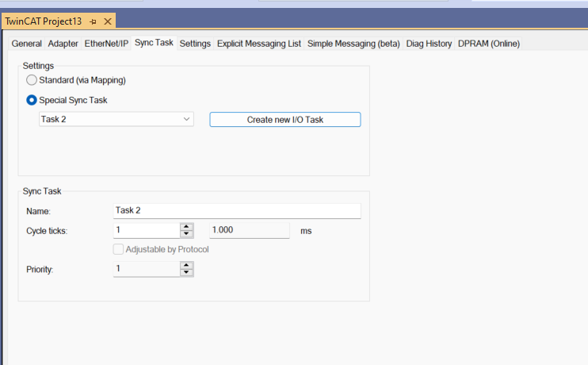Click the TwinCAT Project13 tab title
The image size is (588, 365).
(43, 21)
